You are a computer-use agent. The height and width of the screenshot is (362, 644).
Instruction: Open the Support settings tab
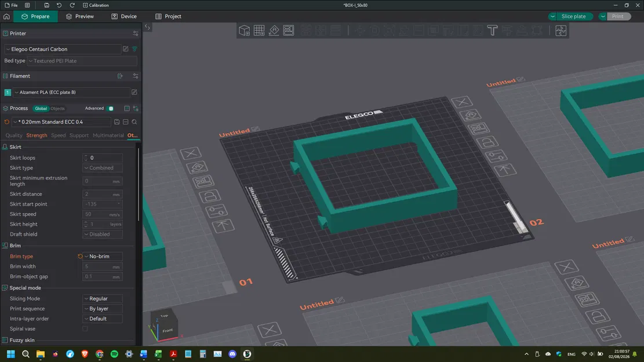pyautogui.click(x=79, y=135)
